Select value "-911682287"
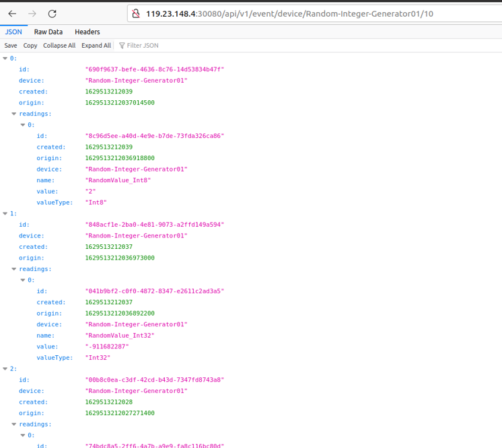 coord(107,346)
